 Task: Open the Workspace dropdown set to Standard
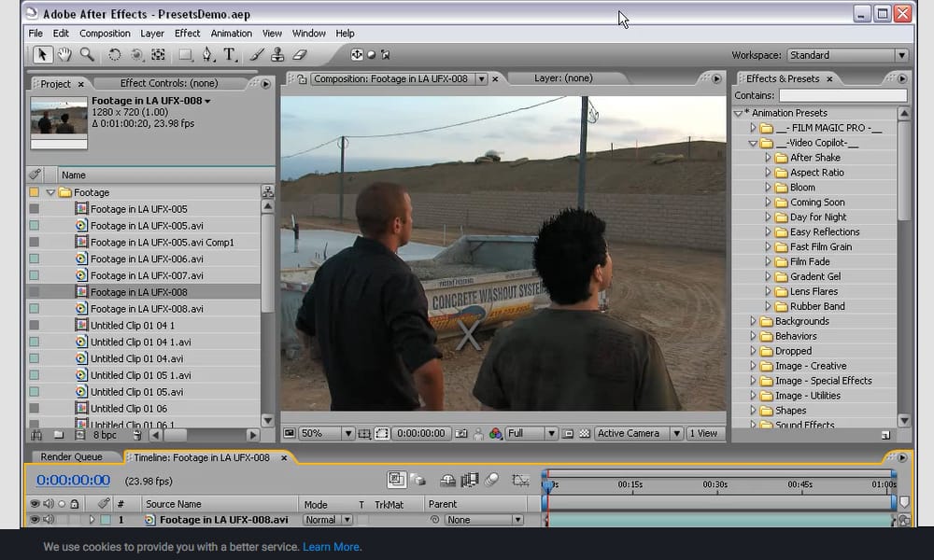(847, 55)
